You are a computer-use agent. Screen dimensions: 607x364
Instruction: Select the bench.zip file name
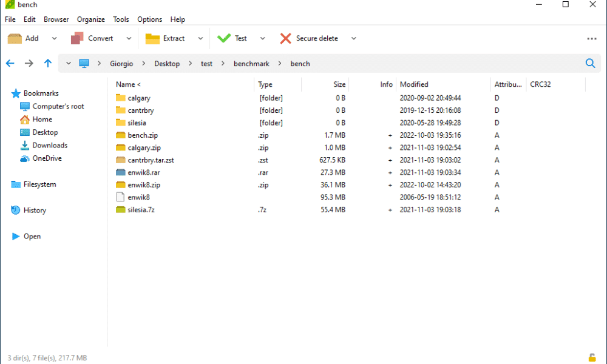pos(143,135)
